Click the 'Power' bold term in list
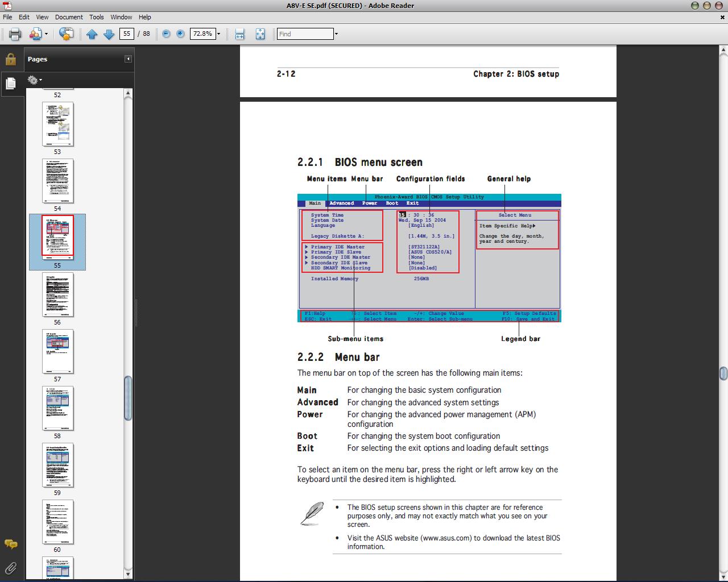Image resolution: width=728 pixels, height=582 pixels. tap(310, 414)
